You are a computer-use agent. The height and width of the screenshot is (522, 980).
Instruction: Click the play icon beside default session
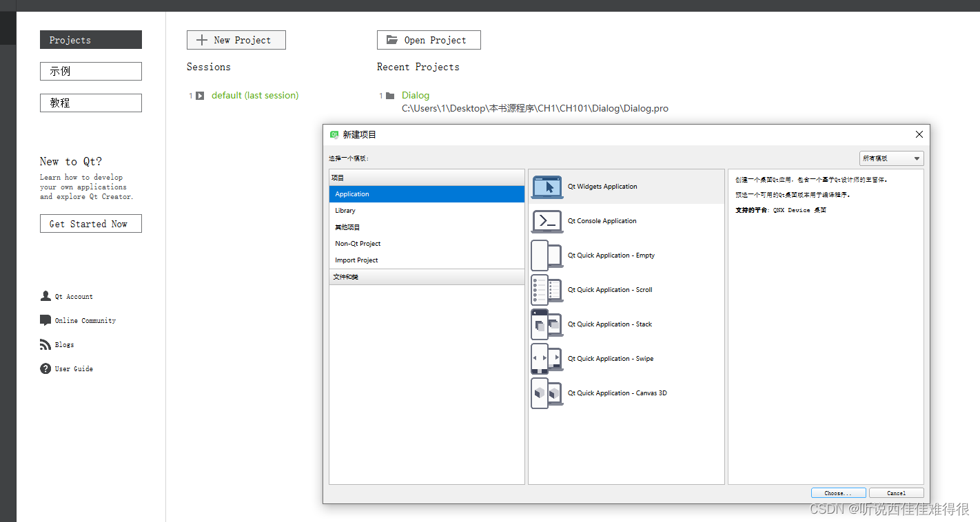pyautogui.click(x=200, y=96)
